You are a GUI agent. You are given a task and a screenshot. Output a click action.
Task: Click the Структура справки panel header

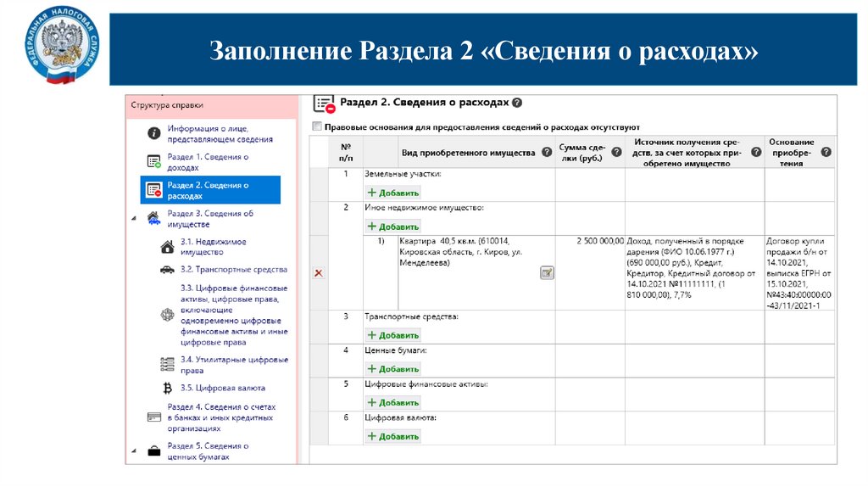coord(167,104)
